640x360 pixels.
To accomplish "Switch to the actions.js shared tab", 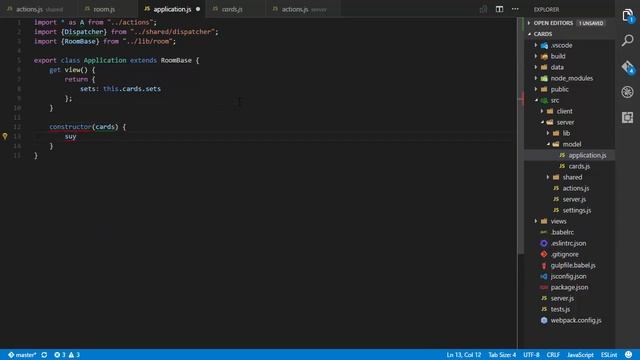I will [x=39, y=9].
